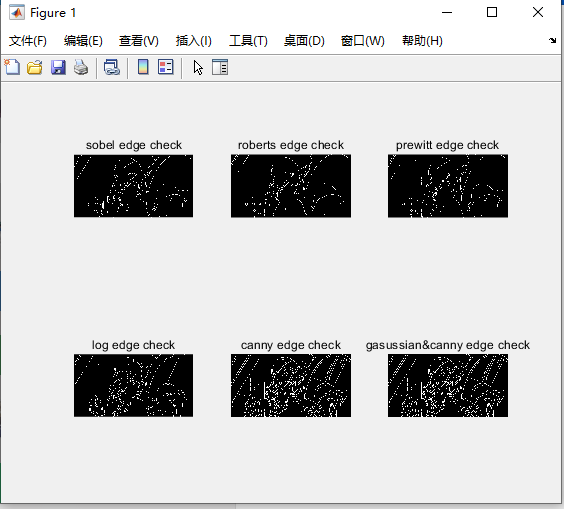
Task: Open a file with the folder icon
Action: pos(35,67)
